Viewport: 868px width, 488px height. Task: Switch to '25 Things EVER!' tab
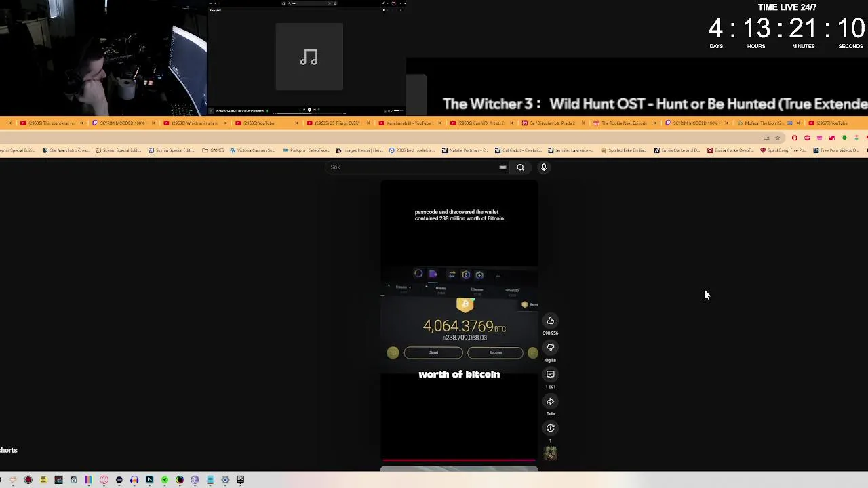(x=338, y=123)
